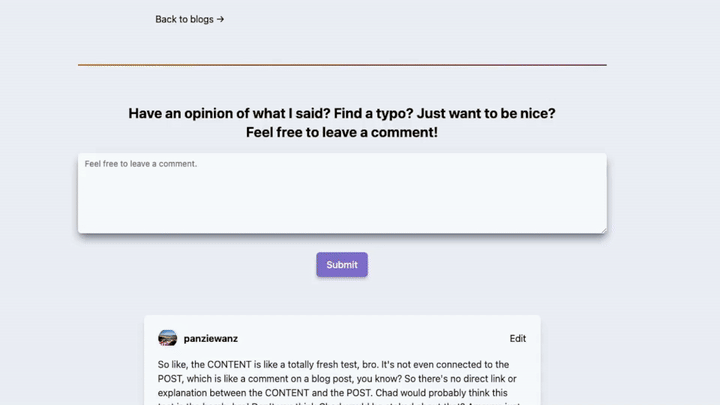Click the 'Feel free to leave a comment!' heading line

coord(342,132)
